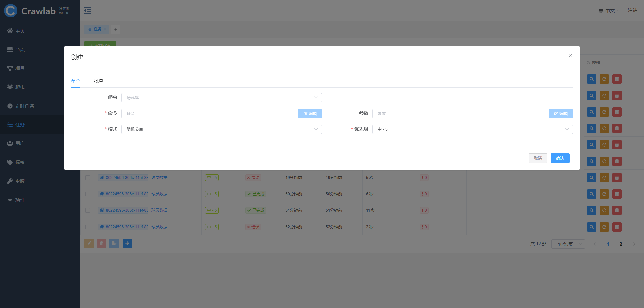Open the 10条/页 page size dropdown
This screenshot has width=644, height=308.
point(568,244)
